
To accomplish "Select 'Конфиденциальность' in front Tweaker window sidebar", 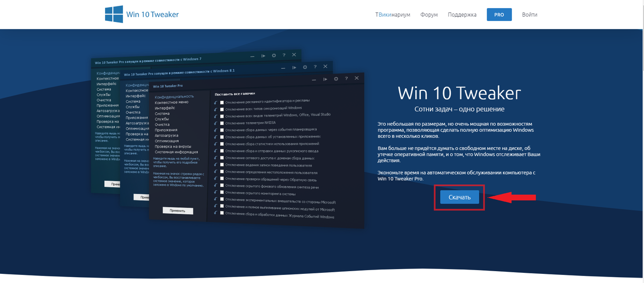I will coord(174,96).
